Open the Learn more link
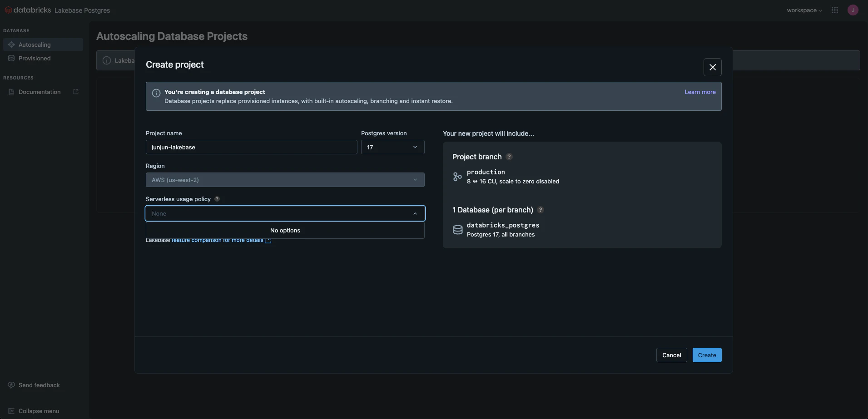 click(700, 92)
